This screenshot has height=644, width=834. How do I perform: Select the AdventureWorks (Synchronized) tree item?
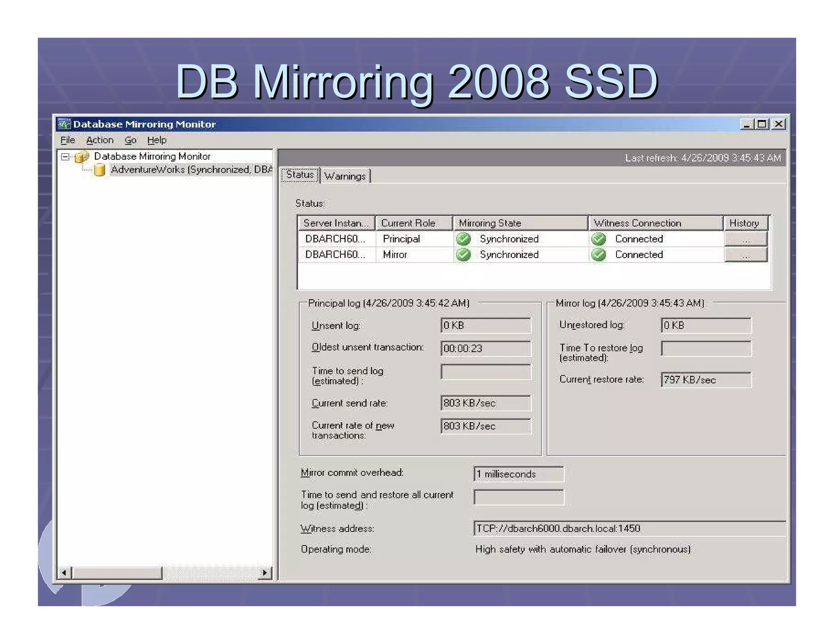coord(191,169)
